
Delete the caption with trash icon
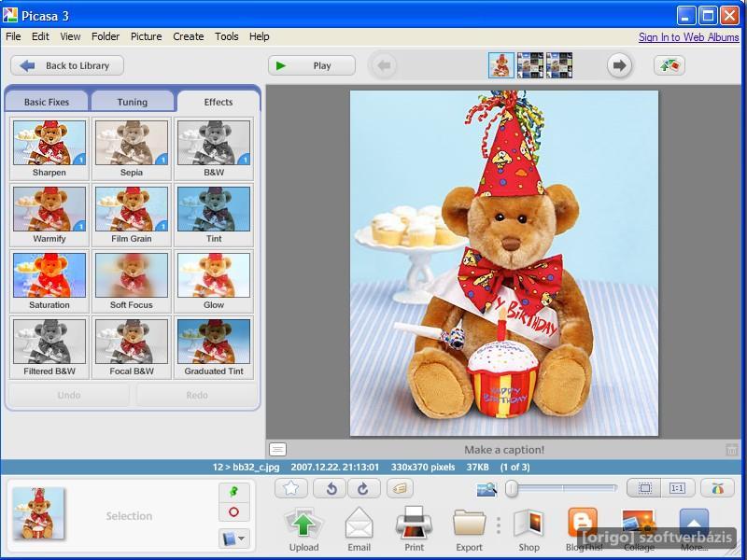[732, 450]
